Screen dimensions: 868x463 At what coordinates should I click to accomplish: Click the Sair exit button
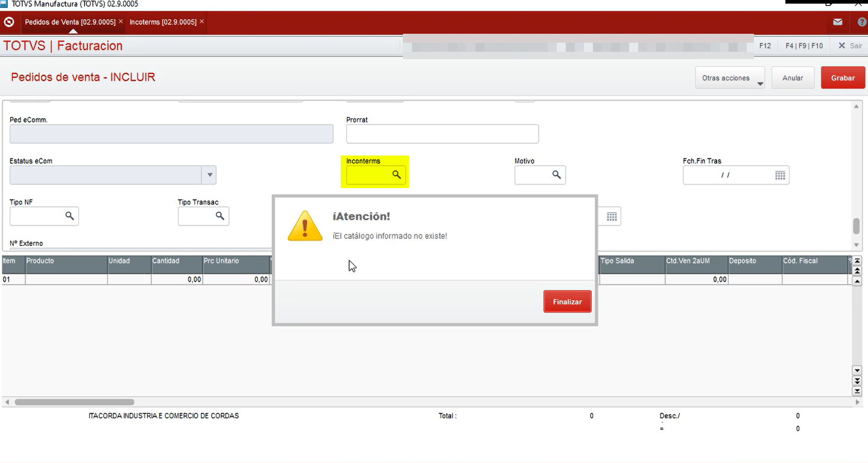pyautogui.click(x=850, y=46)
